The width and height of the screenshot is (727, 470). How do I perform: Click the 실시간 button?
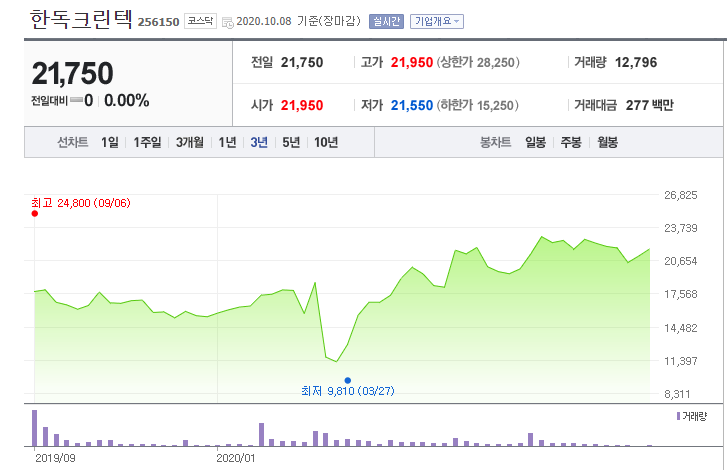pyautogui.click(x=386, y=21)
